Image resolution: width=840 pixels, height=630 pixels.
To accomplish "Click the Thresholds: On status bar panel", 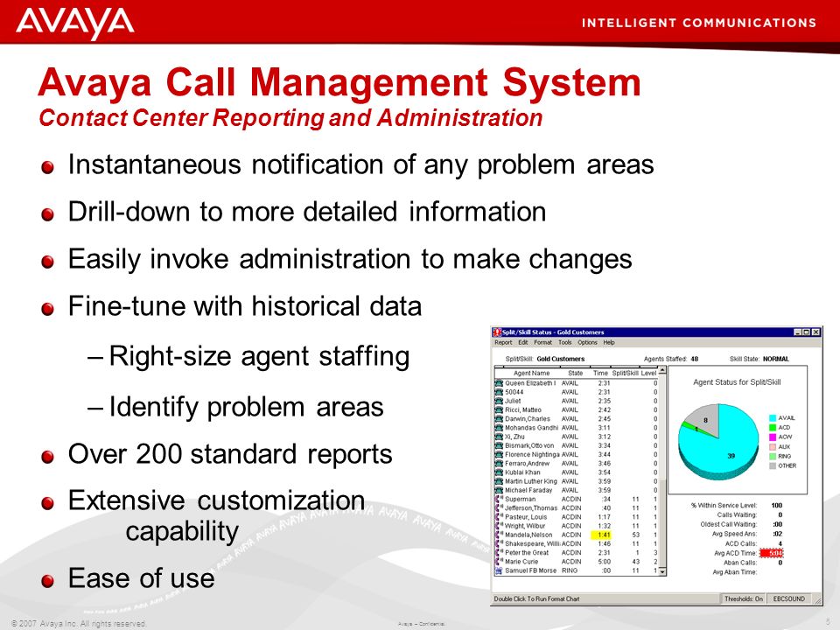I will point(743,598).
